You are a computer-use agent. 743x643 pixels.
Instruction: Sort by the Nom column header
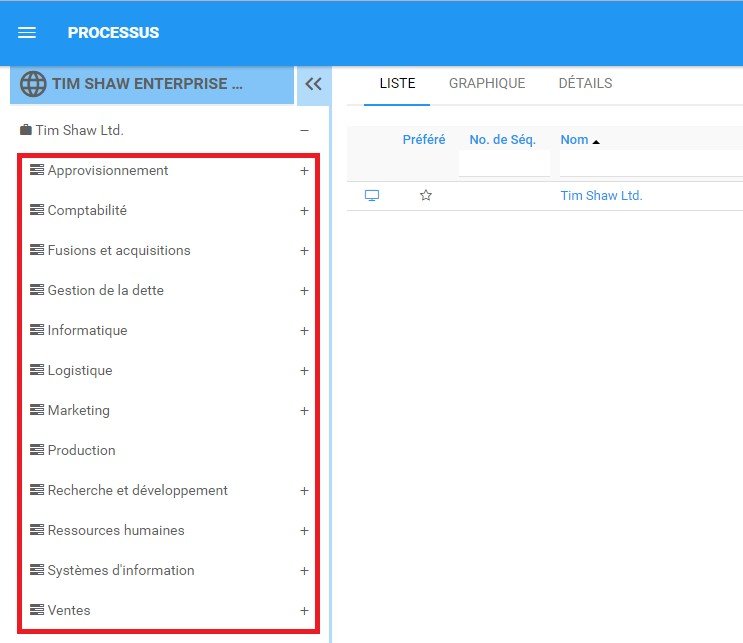coord(574,139)
